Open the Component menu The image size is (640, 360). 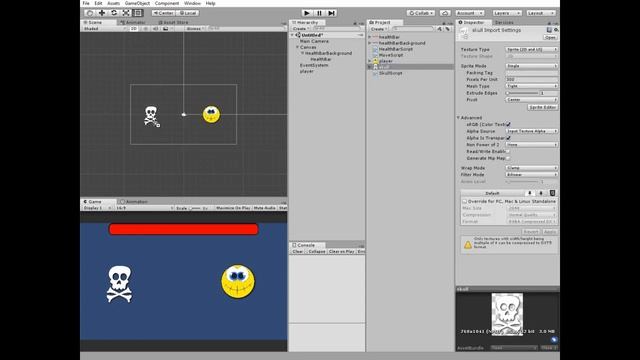pos(167,3)
